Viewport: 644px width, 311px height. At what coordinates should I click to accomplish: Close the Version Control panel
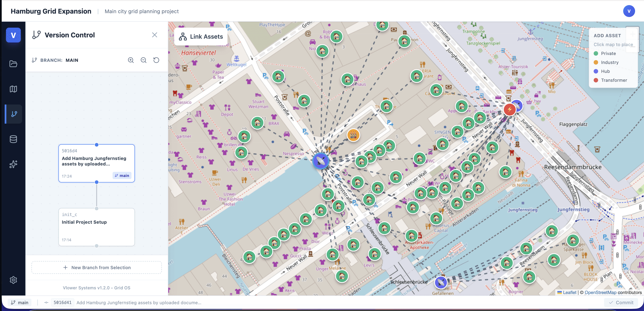click(154, 35)
